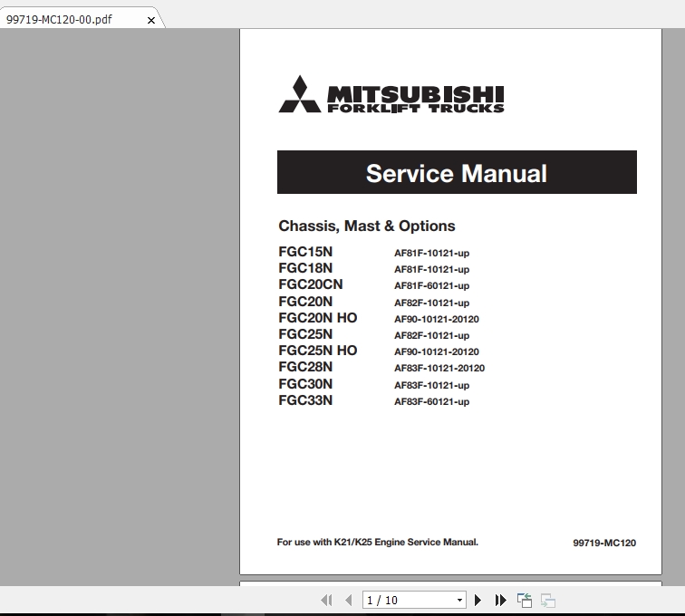The image size is (685, 616).
Task: Click the K21/K25 Engine Service Manual note
Action: tap(378, 542)
